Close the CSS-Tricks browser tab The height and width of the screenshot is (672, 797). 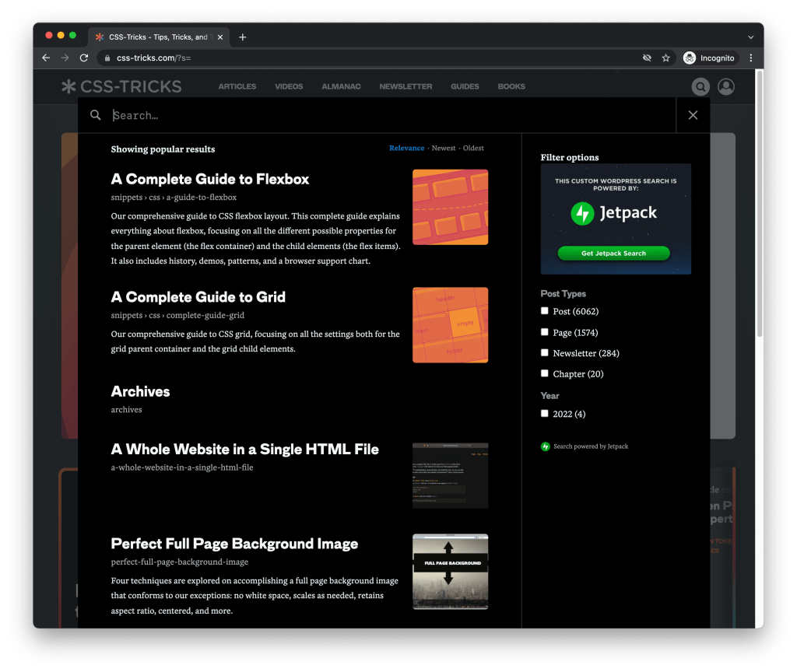pyautogui.click(x=220, y=37)
